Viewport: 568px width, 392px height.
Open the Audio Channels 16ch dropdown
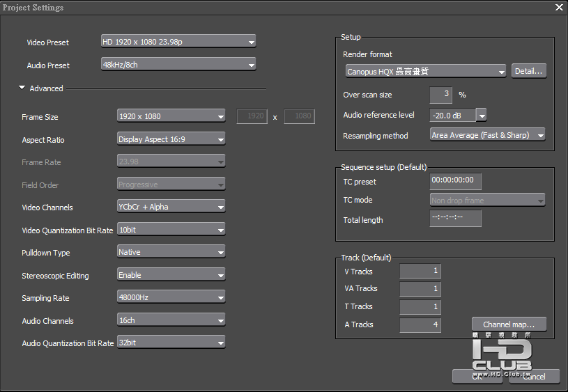point(171,320)
